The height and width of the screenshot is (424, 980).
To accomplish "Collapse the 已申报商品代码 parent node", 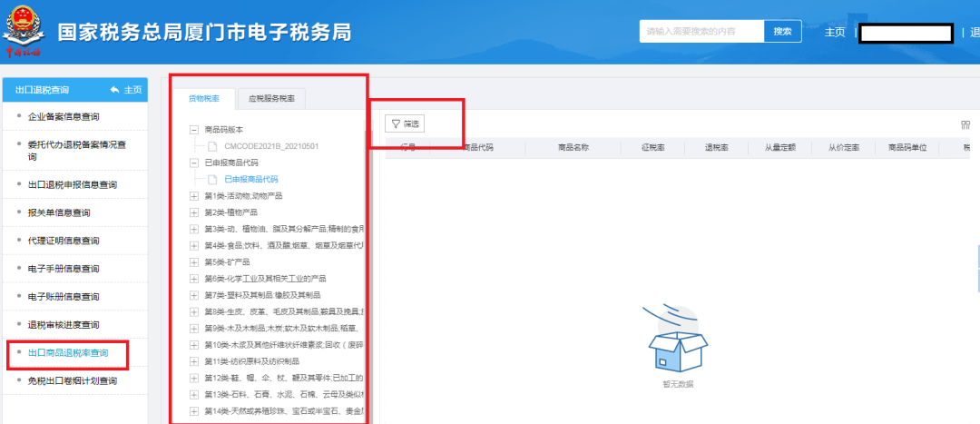I will (x=193, y=163).
